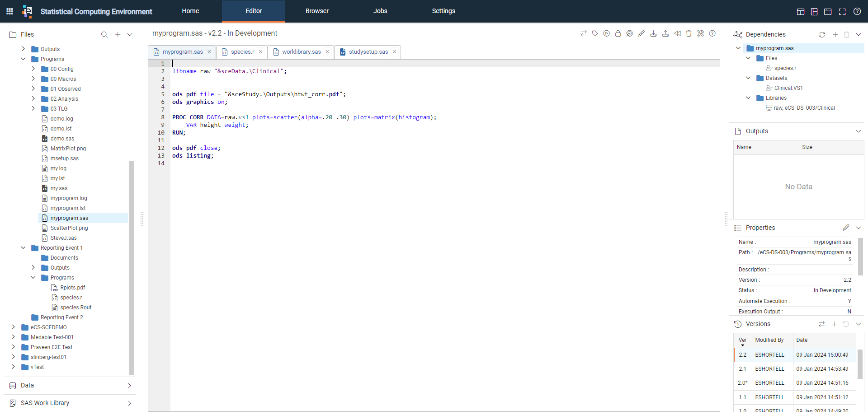Expand the 00 Config folder
The height and width of the screenshot is (415, 868).
point(33,69)
